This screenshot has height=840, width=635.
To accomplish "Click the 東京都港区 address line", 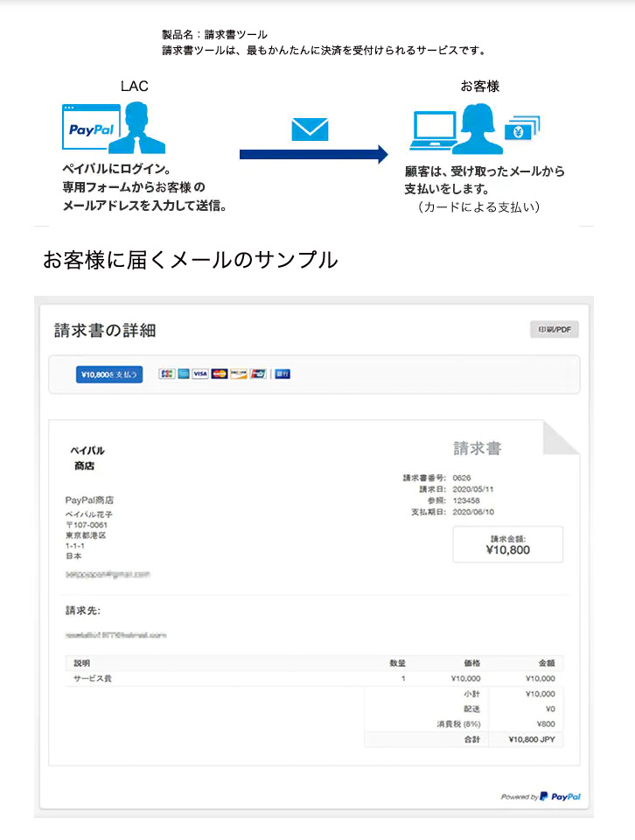I will [86, 535].
